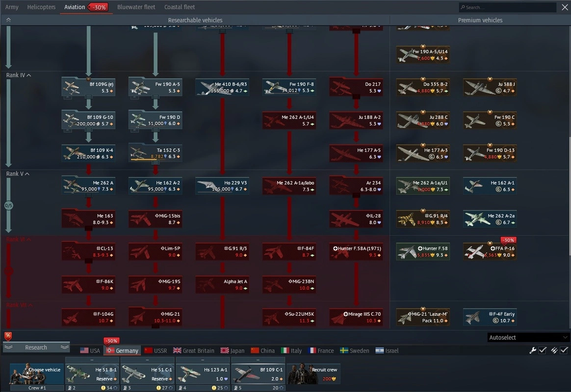Select the Me 262 A jet fighter

click(89, 186)
